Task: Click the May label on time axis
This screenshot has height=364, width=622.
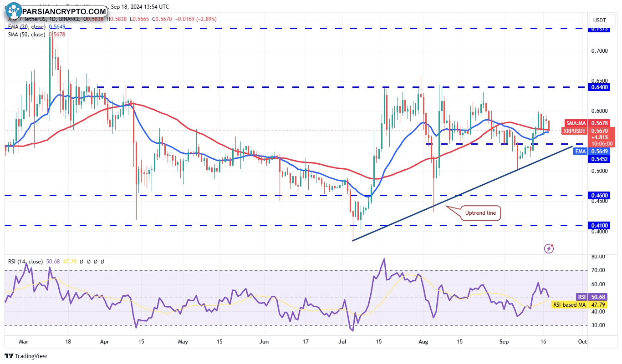Action: click(x=183, y=342)
